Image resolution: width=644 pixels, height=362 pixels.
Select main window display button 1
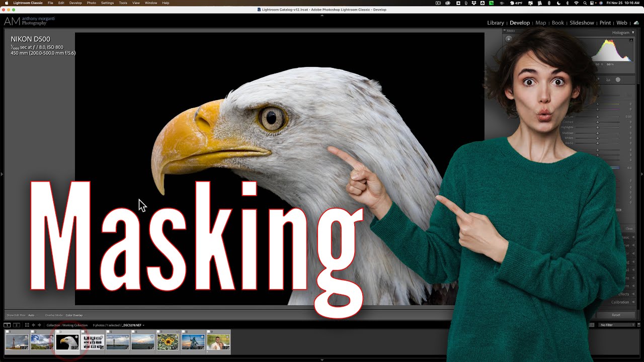[8, 325]
